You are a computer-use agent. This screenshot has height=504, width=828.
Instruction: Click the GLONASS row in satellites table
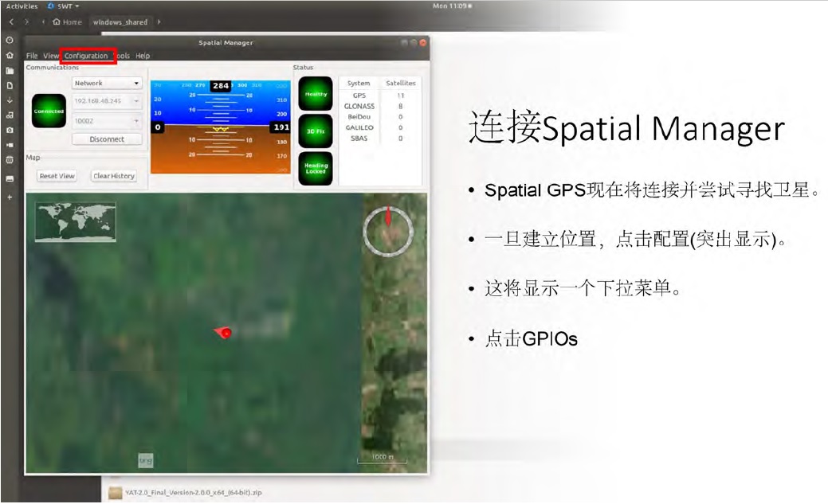[379, 106]
